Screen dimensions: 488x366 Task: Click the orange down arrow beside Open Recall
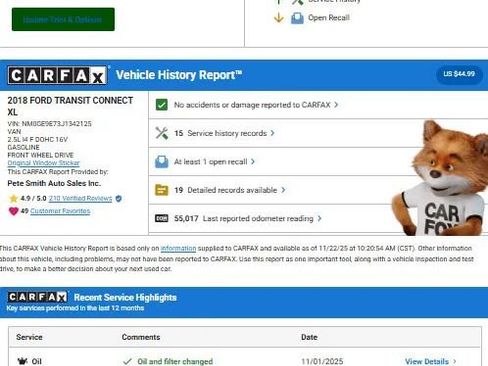tap(279, 18)
